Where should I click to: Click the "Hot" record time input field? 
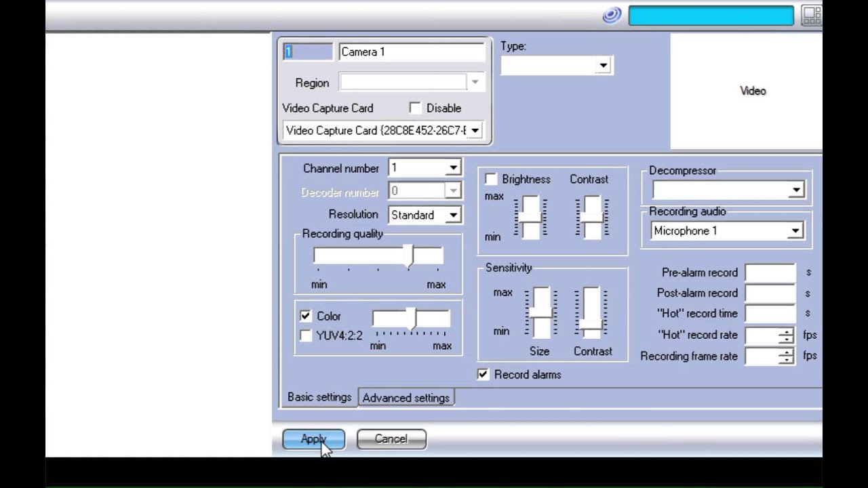click(770, 314)
